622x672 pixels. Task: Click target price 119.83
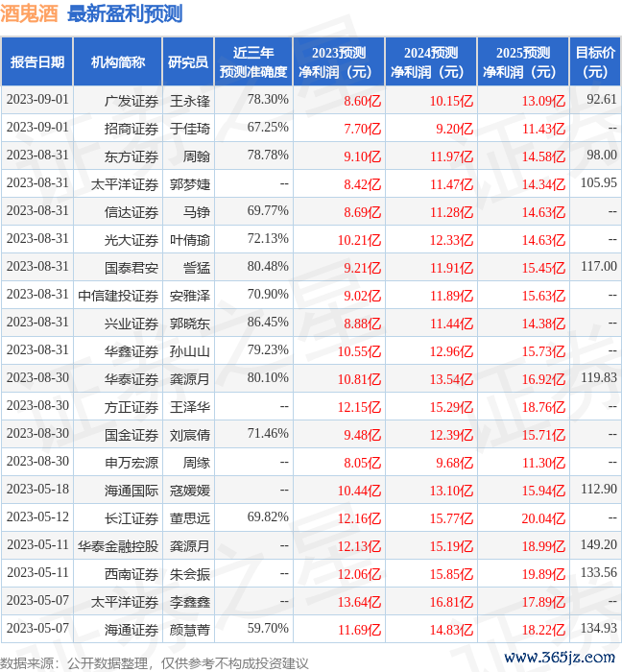[x=598, y=377]
